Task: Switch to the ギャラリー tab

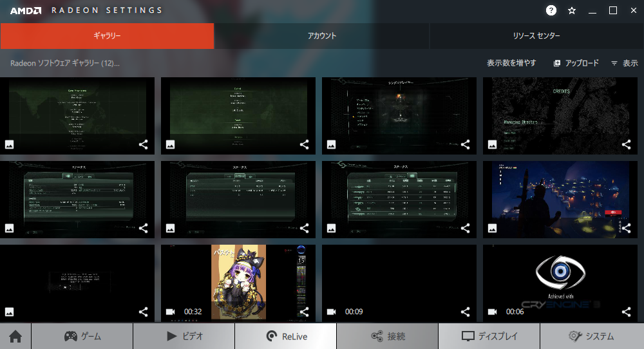Action: pyautogui.click(x=107, y=35)
